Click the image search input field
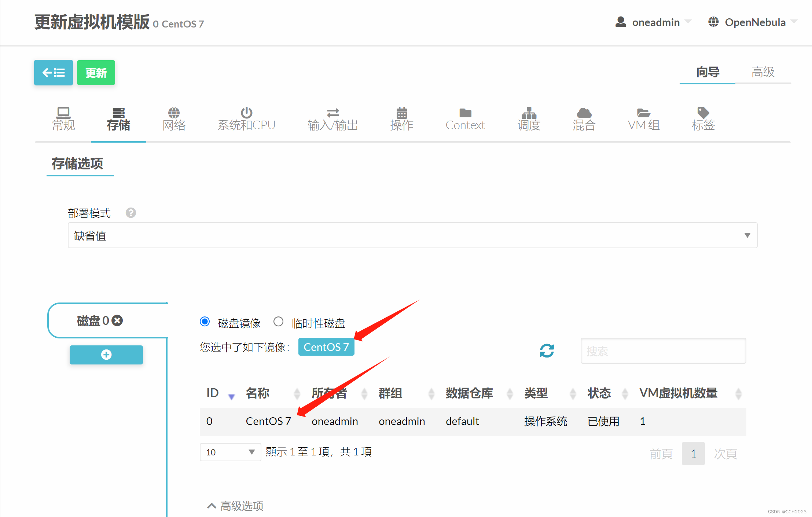Screen dimensions: 812x517 (663, 351)
